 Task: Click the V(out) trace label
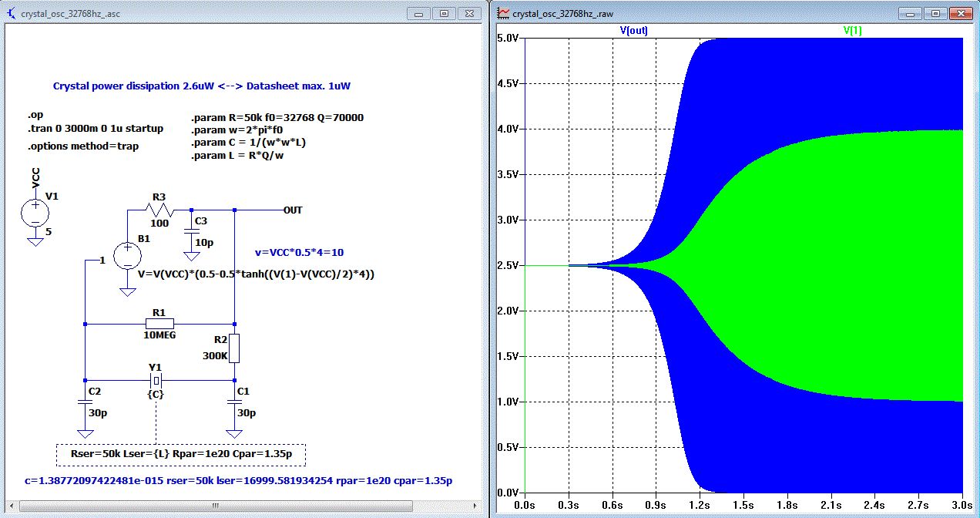click(x=633, y=31)
